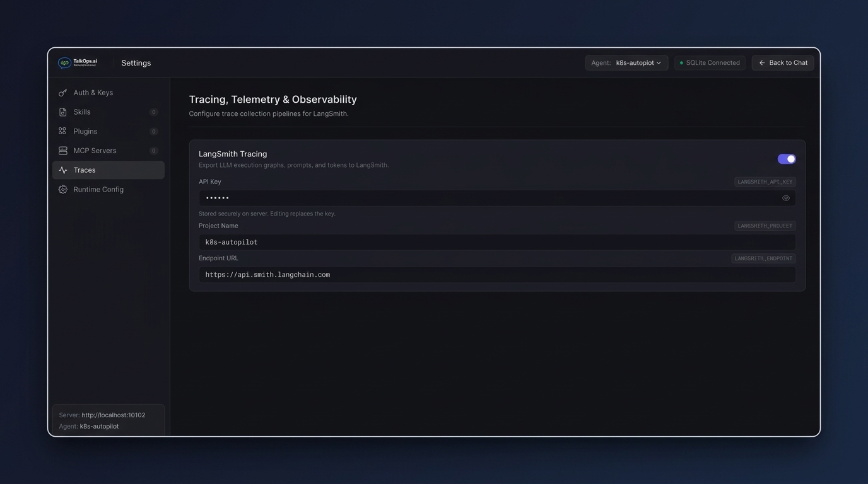Reveal the API key with the eye icon

click(x=786, y=198)
